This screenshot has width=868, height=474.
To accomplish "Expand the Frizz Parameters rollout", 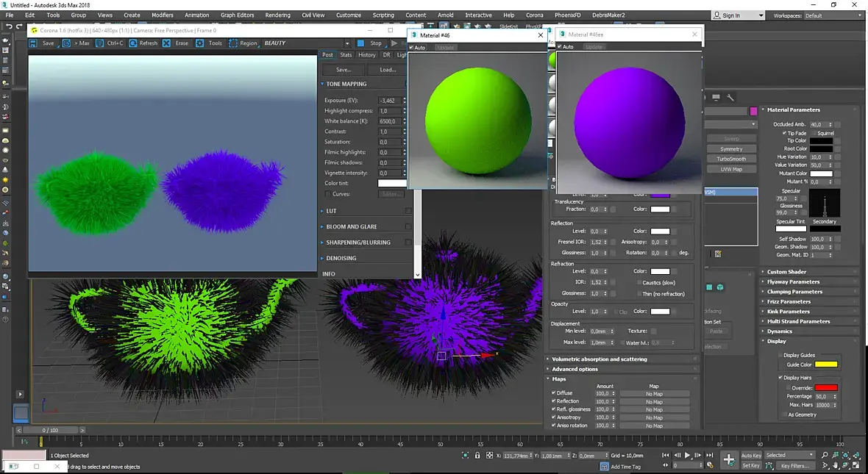I will pos(789,301).
